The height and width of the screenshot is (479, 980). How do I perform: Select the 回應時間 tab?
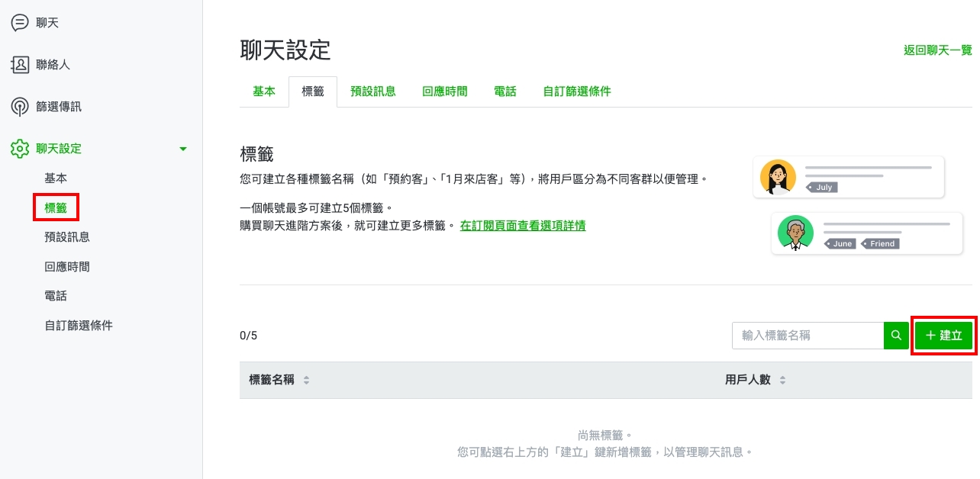coord(445,92)
